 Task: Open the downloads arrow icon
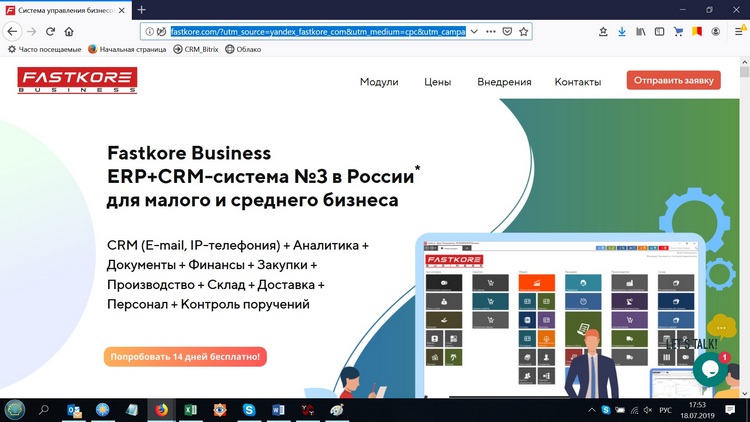pyautogui.click(x=622, y=32)
